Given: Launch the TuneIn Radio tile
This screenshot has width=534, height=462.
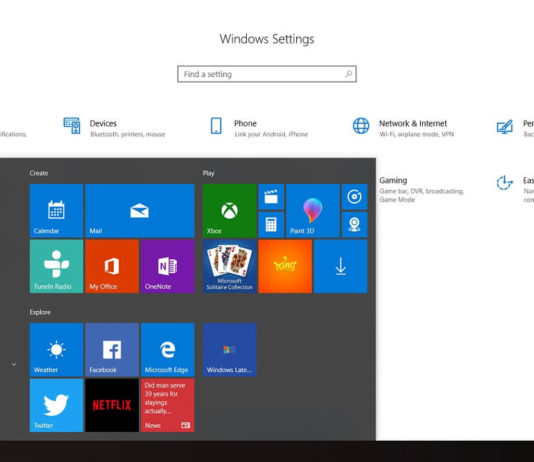Looking at the screenshot, I should (x=57, y=266).
